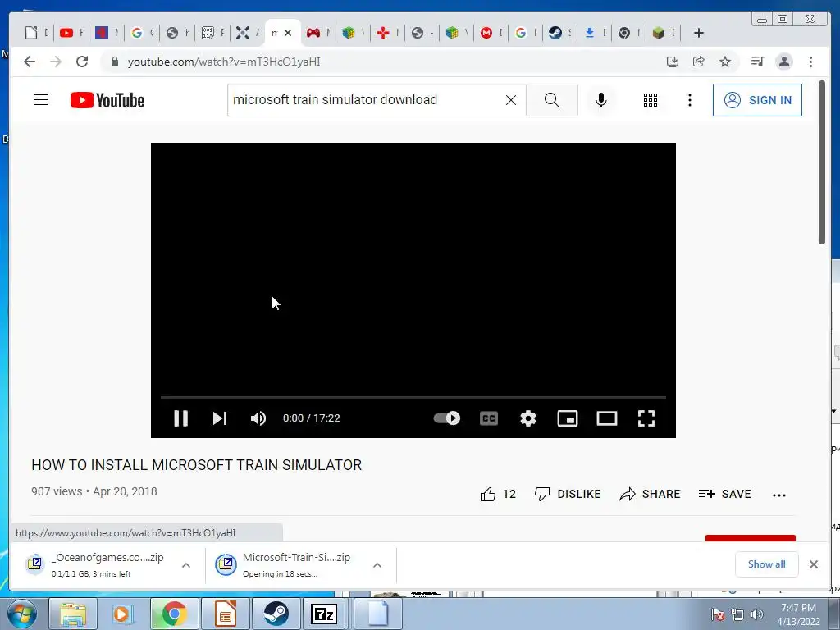Pause the YouTube video
840x630 pixels.
coord(180,418)
